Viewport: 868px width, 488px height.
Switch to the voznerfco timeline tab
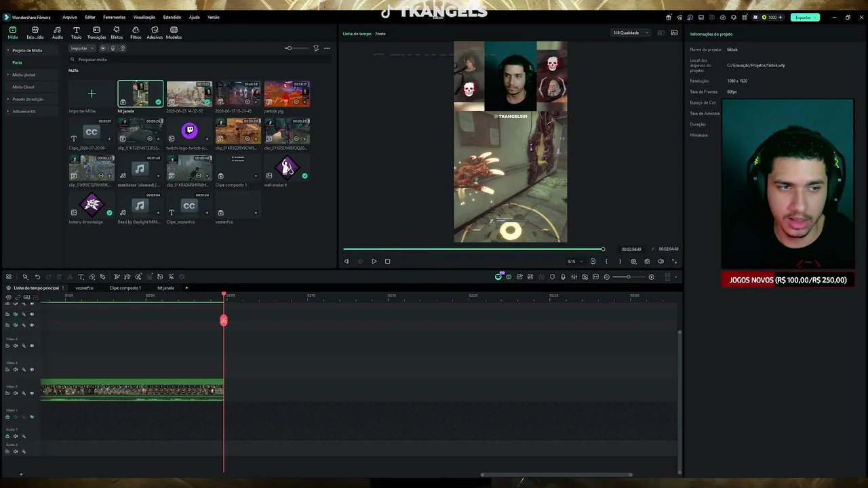pos(84,288)
